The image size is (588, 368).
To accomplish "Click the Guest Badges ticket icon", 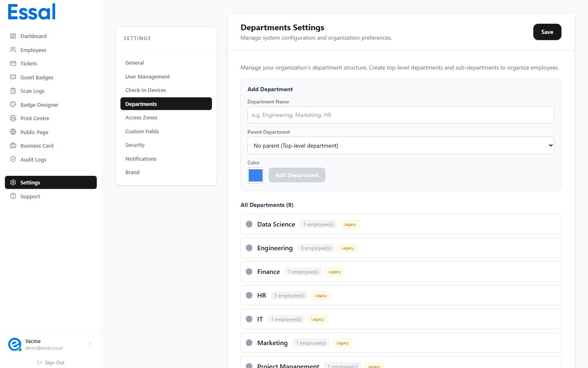I will pyautogui.click(x=13, y=77).
